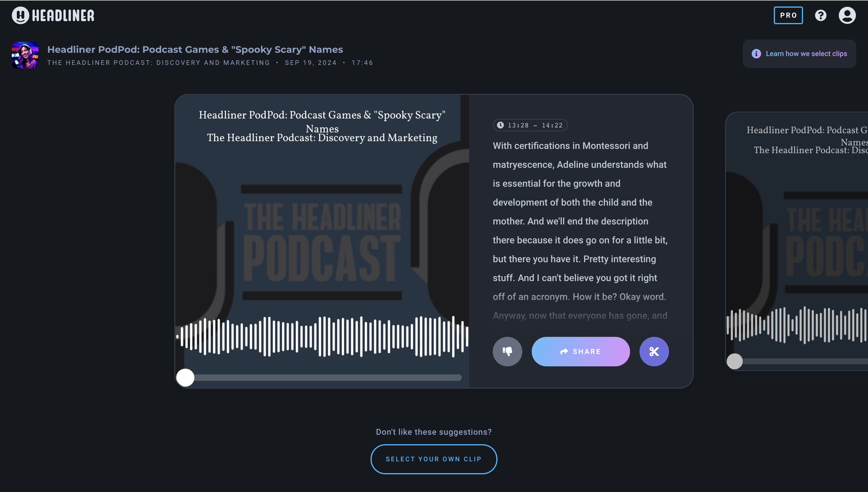Edit clip with the scissors button
This screenshot has height=492, width=868.
[654, 351]
